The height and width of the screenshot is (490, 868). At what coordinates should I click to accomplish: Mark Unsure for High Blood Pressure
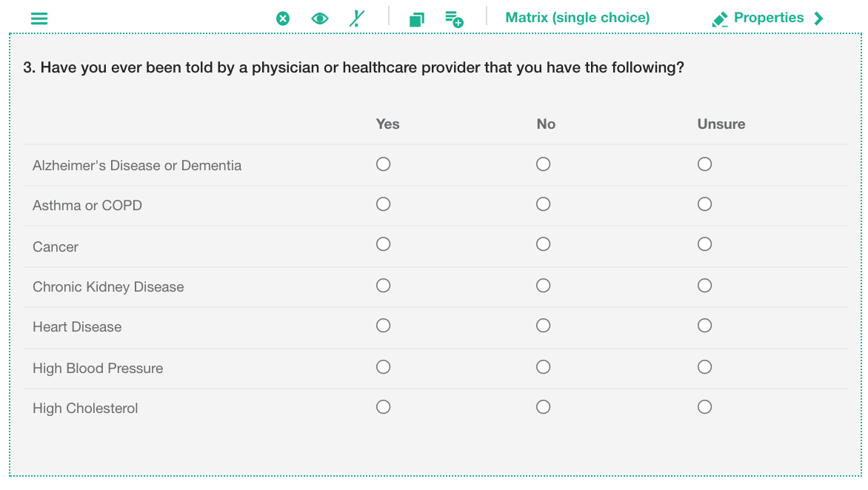coord(704,367)
